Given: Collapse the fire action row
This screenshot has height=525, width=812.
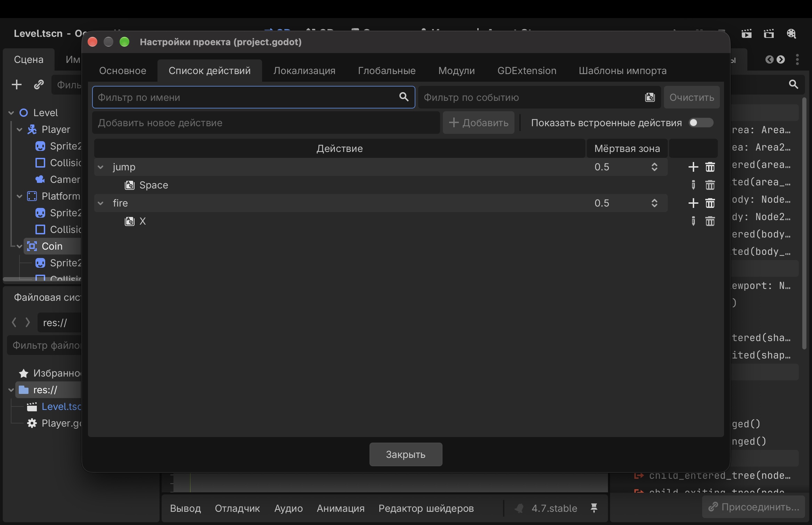Looking at the screenshot, I should (100, 203).
